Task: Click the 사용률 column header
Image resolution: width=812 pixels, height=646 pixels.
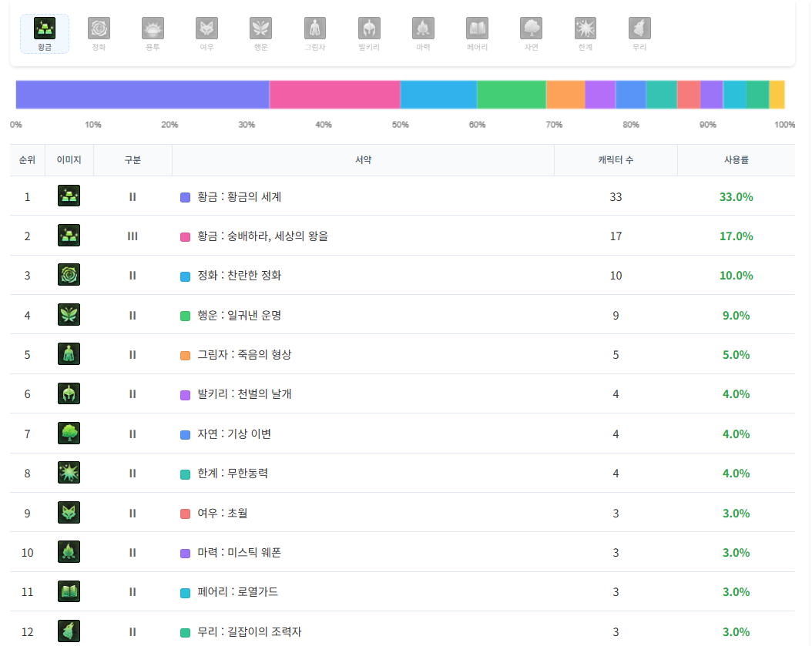Action: pos(736,160)
